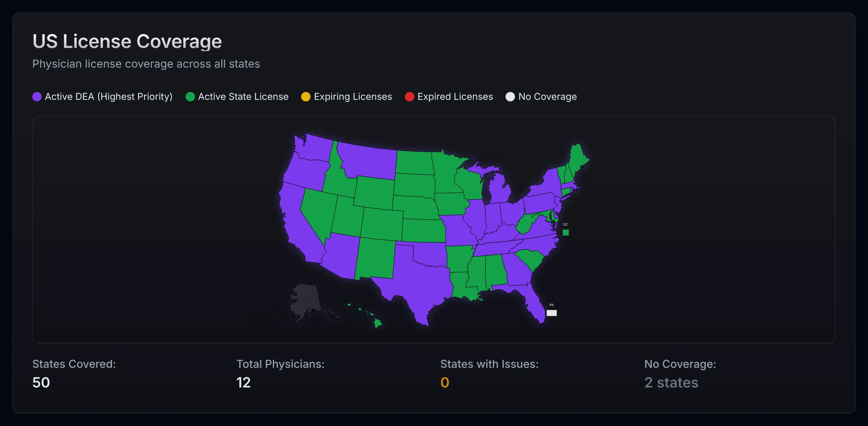Click Hawaii's big island

click(x=377, y=323)
